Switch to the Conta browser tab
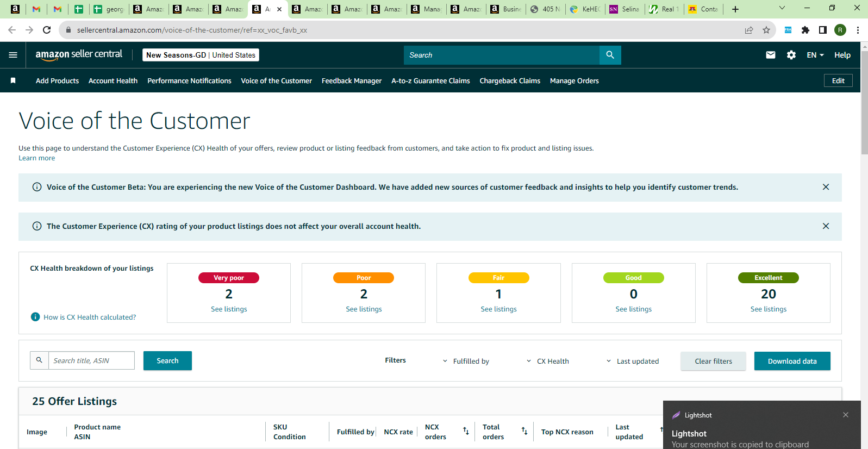868x449 pixels. pos(704,9)
